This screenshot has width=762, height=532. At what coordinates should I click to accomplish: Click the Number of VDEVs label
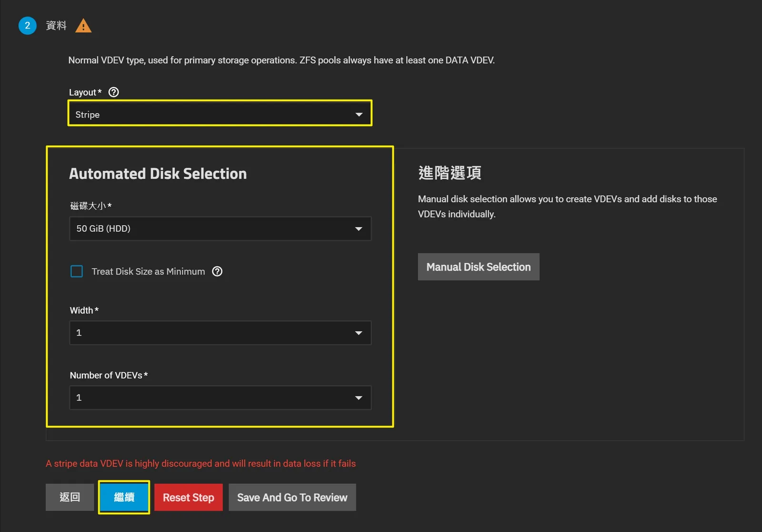[109, 375]
